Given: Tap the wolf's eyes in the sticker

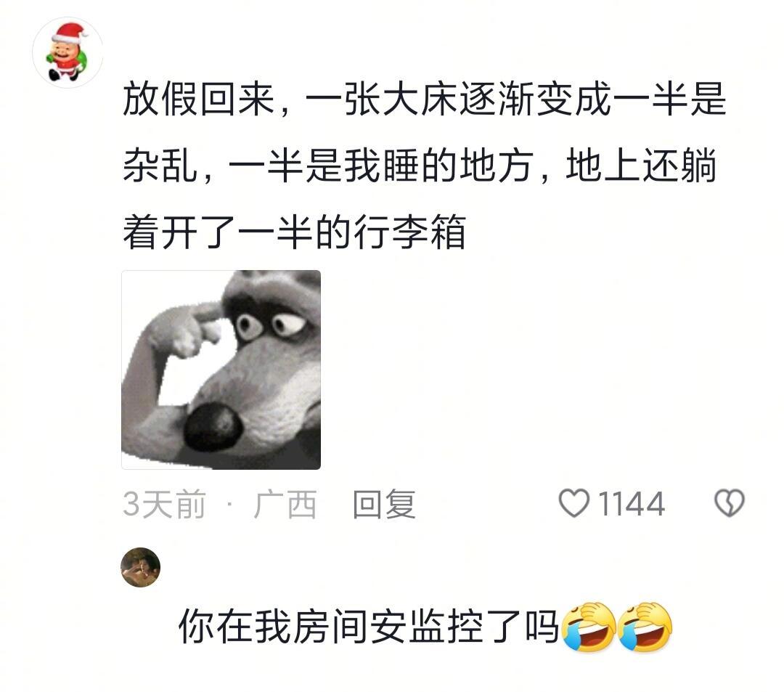Looking at the screenshot, I should click(x=270, y=325).
